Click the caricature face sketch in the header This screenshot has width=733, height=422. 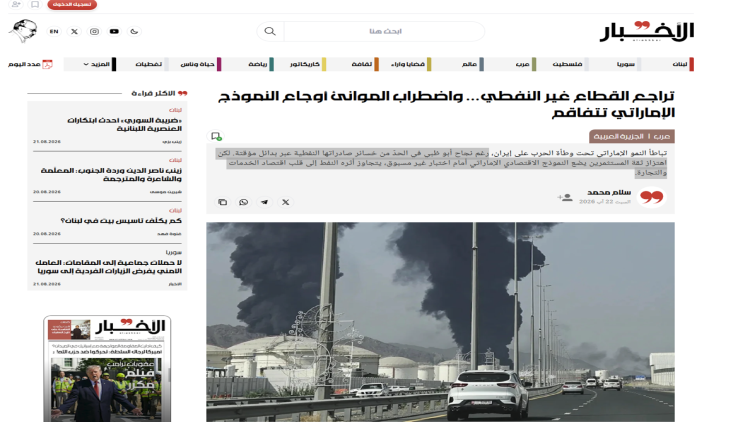[23, 31]
